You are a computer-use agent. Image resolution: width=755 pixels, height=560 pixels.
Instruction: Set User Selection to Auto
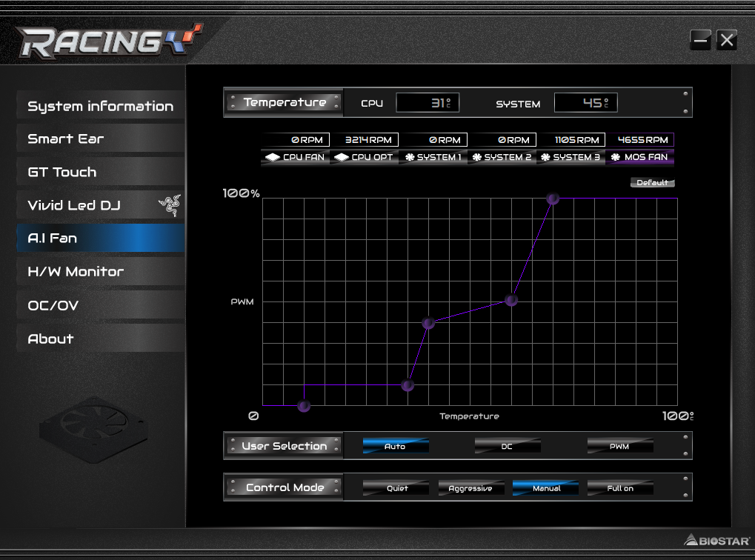[x=396, y=446]
